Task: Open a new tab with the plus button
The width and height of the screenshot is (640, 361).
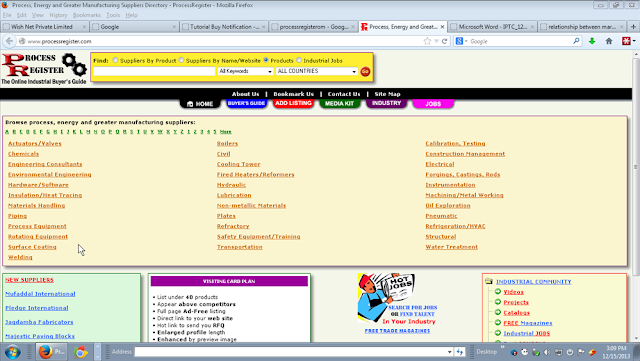Action: pyautogui.click(x=633, y=27)
